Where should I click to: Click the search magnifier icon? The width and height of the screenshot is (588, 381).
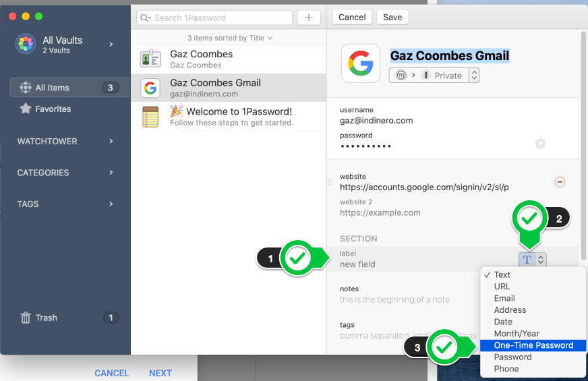point(145,18)
